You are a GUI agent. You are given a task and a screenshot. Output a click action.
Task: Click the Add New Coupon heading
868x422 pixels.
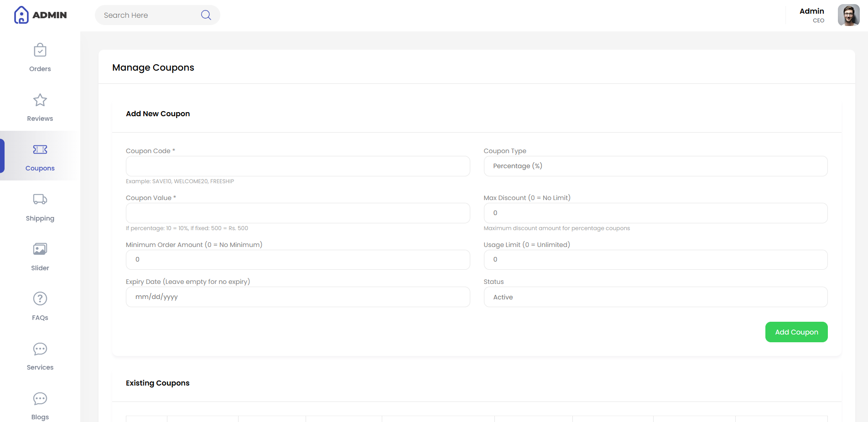coord(158,113)
